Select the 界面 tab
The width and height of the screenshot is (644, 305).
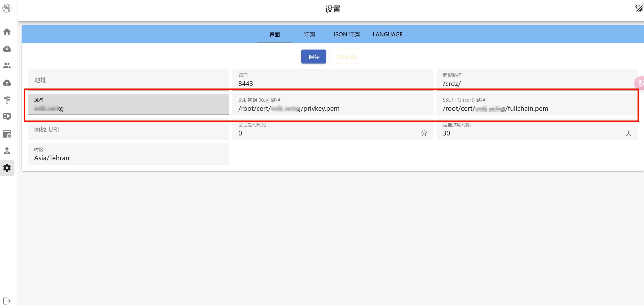[x=274, y=34]
